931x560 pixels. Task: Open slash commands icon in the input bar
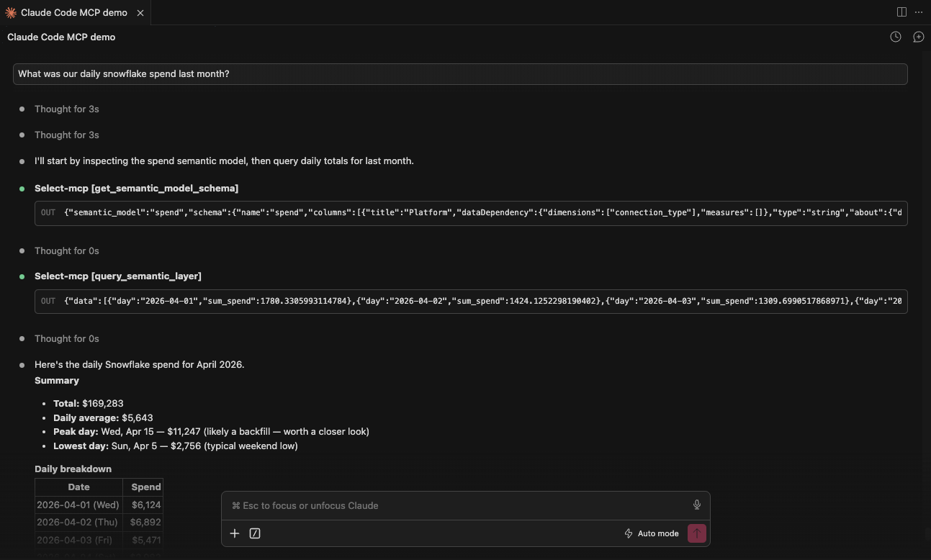click(x=255, y=533)
